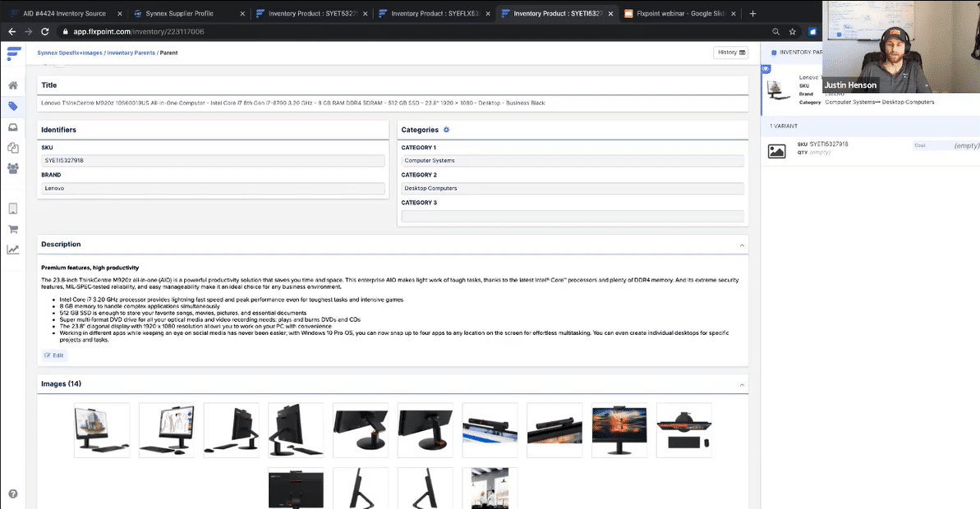The height and width of the screenshot is (509, 980).
Task: Click the variant image placeholder icon
Action: tap(777, 150)
